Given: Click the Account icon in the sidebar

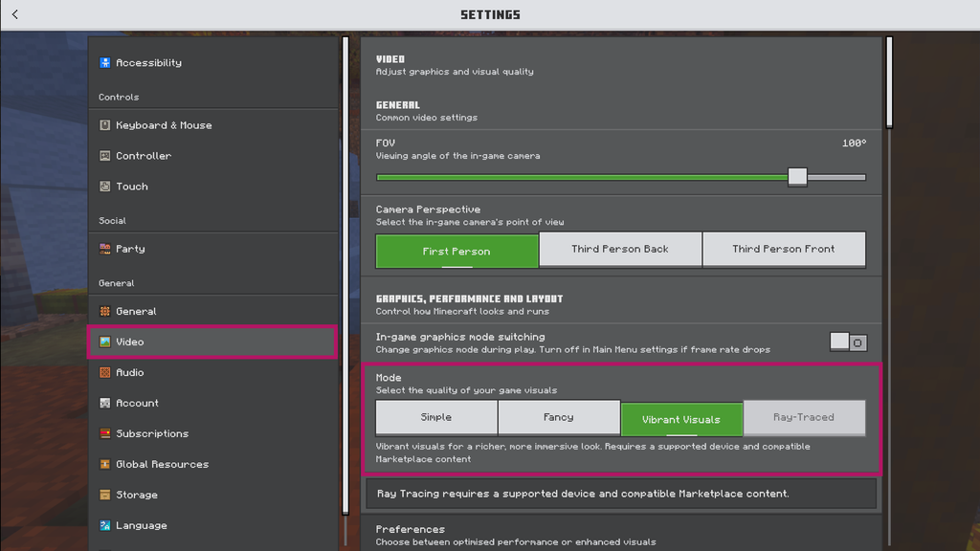Looking at the screenshot, I should pyautogui.click(x=105, y=403).
